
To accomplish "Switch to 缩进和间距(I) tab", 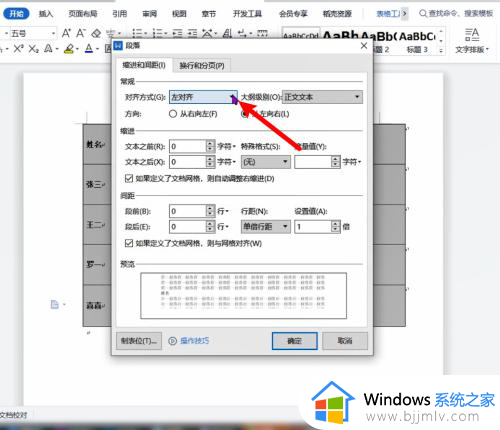I will coord(144,65).
